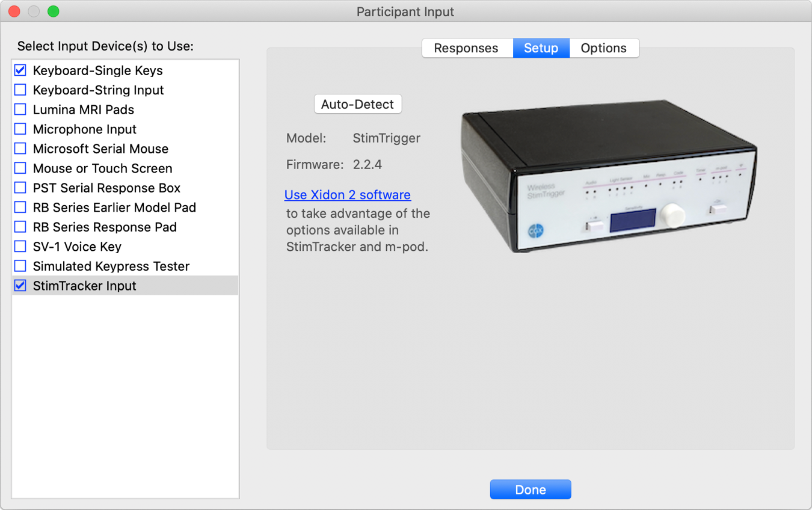The width and height of the screenshot is (812, 510).
Task: Click Done to close the dialog
Action: (530, 489)
